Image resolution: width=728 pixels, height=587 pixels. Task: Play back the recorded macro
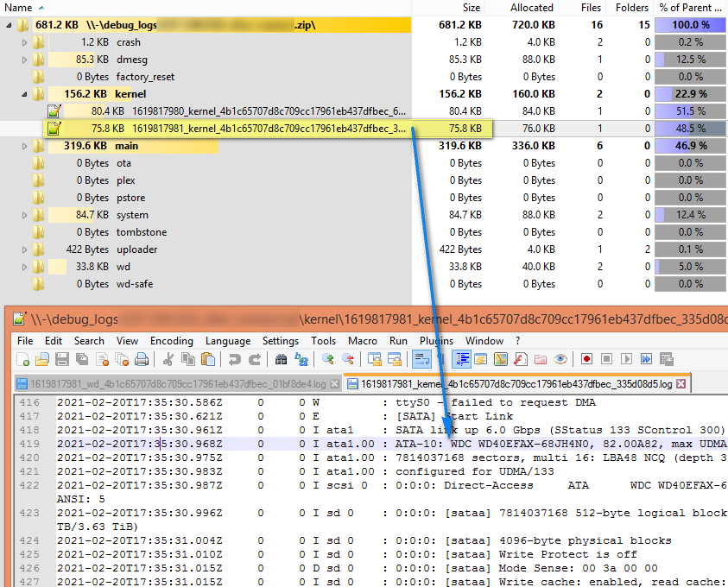coord(626,359)
